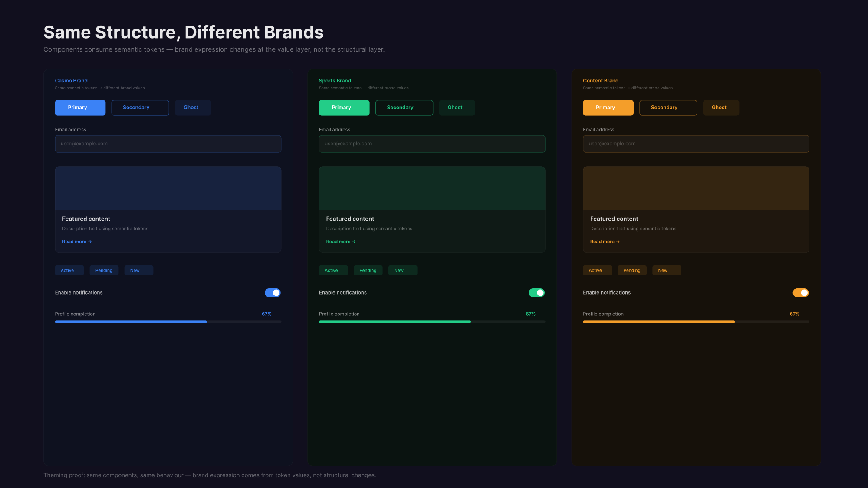Click the green Primary button in Sports Brand

[x=344, y=108]
